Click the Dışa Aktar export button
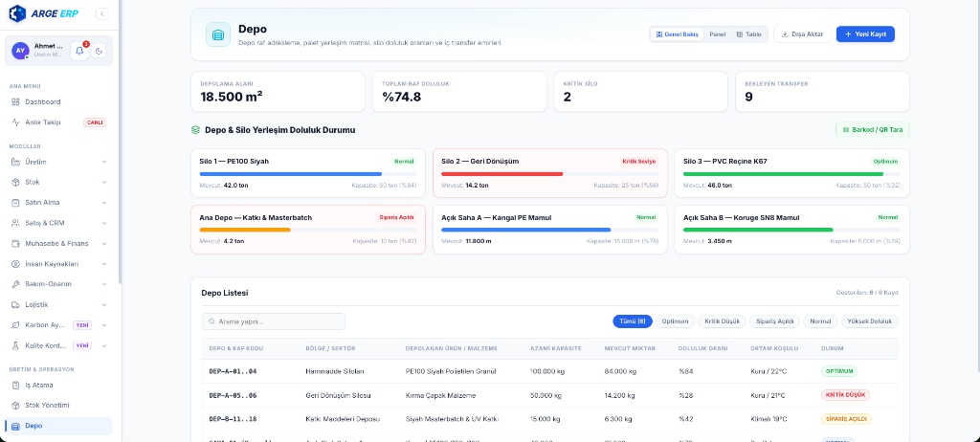 click(x=802, y=34)
